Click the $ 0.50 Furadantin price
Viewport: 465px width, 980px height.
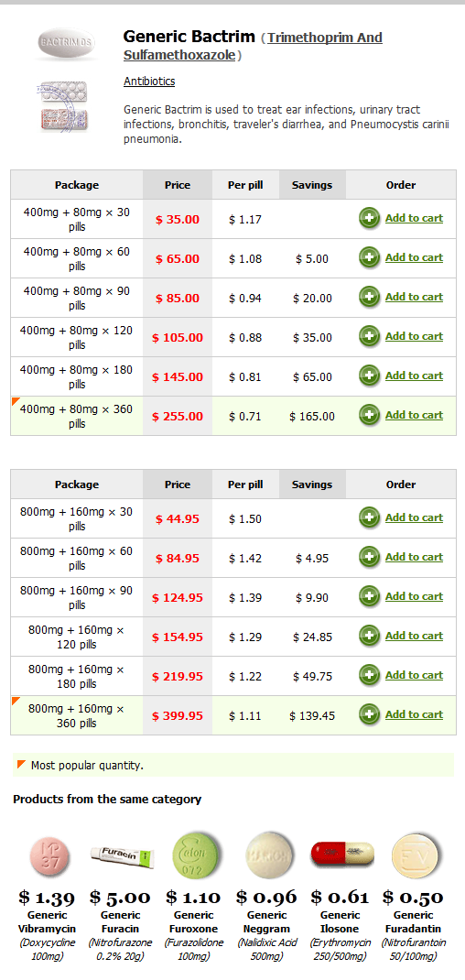click(x=413, y=898)
